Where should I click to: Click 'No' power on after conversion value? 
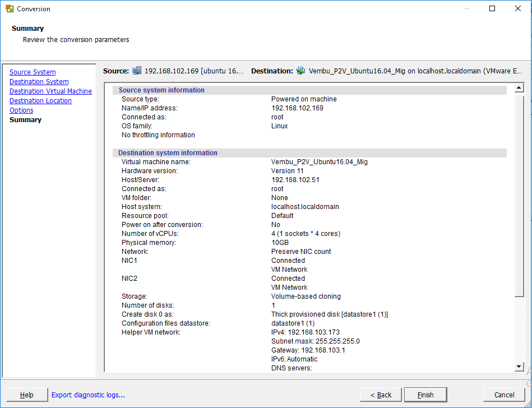tap(275, 225)
